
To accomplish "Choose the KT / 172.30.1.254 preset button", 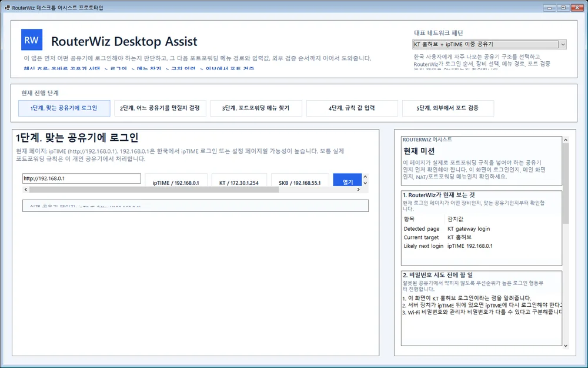I will pos(239,180).
